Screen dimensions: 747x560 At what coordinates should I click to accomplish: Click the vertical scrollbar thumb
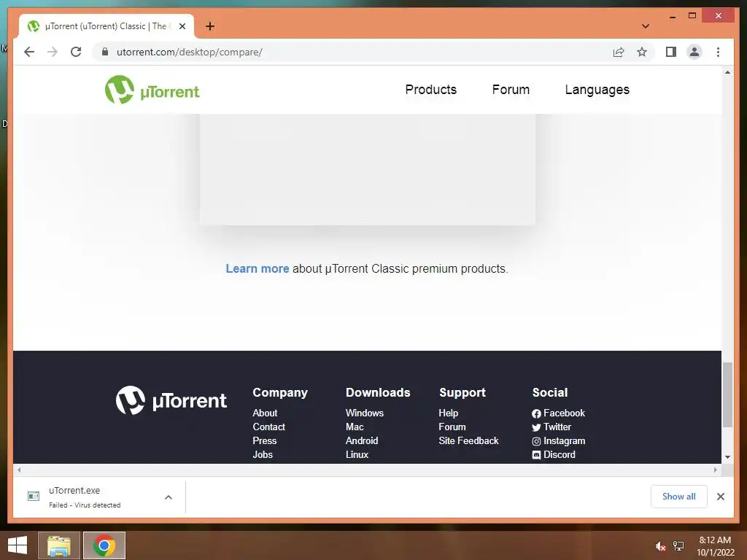tap(727, 394)
